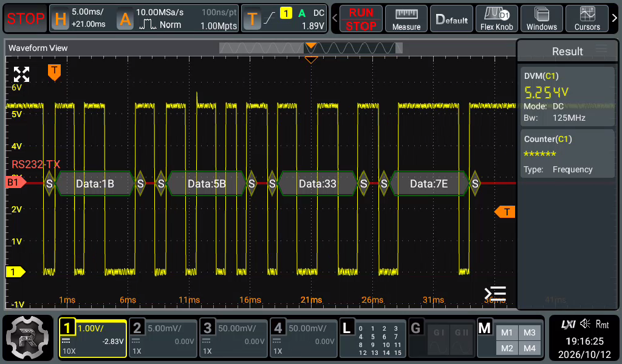The image size is (622, 364).
Task: Restore Default settings
Action: point(451,19)
